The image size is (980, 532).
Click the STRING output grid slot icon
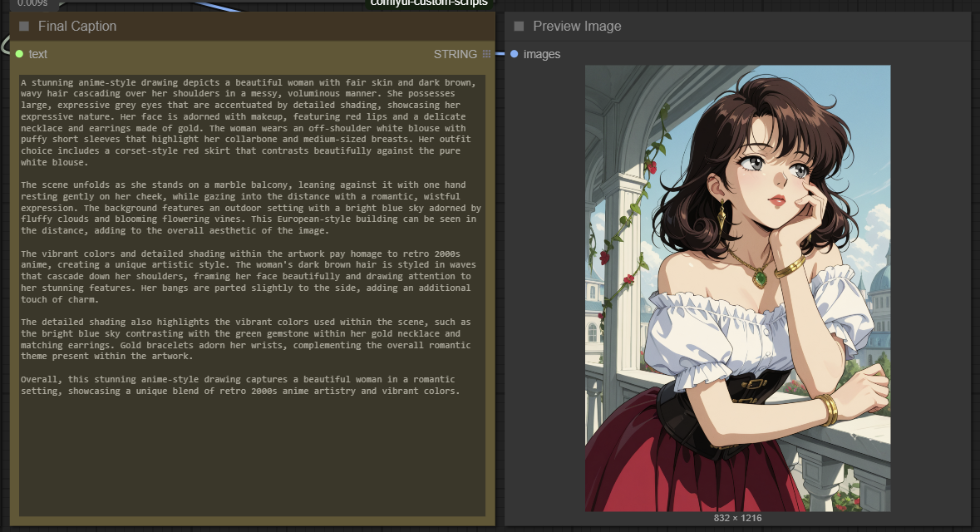(x=486, y=54)
